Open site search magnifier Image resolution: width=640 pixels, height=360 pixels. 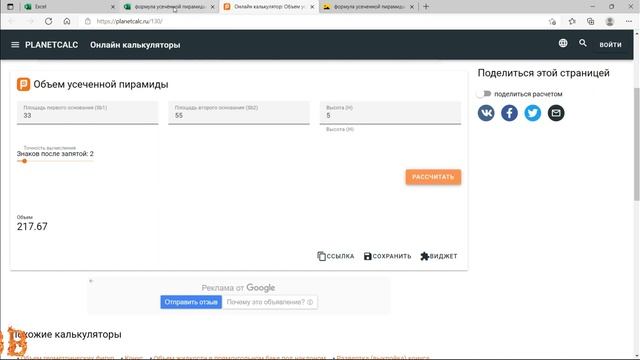pyautogui.click(x=583, y=43)
